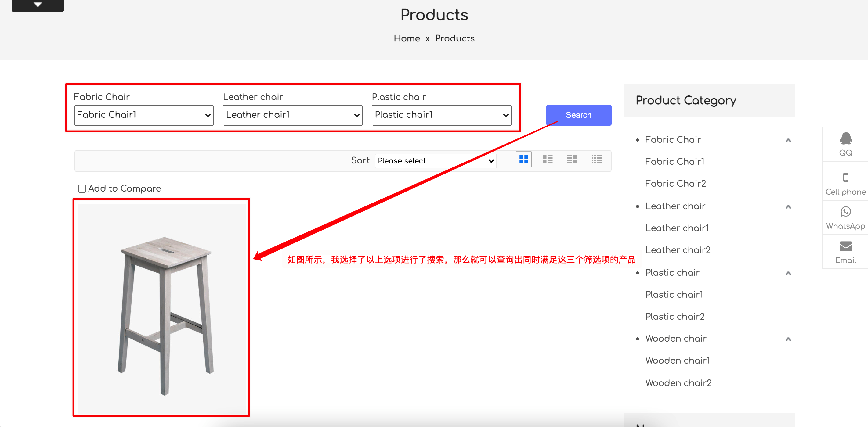Image resolution: width=868 pixels, height=427 pixels.
Task: Open the Leather chair filter dropdown
Action: tap(292, 115)
